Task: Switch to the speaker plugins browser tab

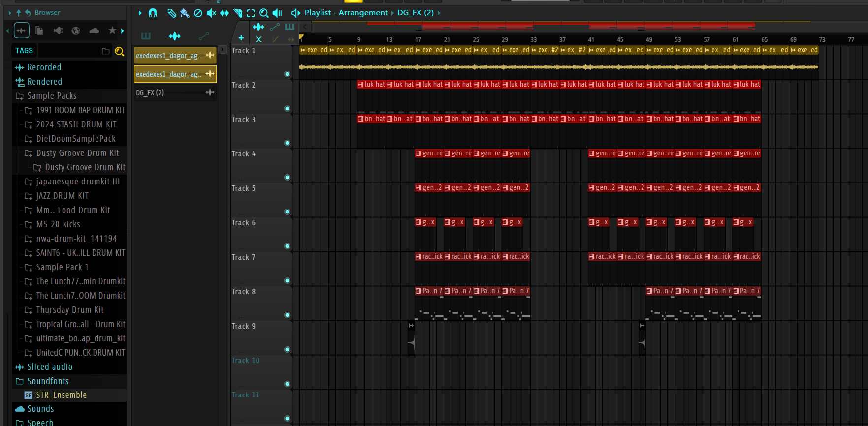Action: [58, 30]
